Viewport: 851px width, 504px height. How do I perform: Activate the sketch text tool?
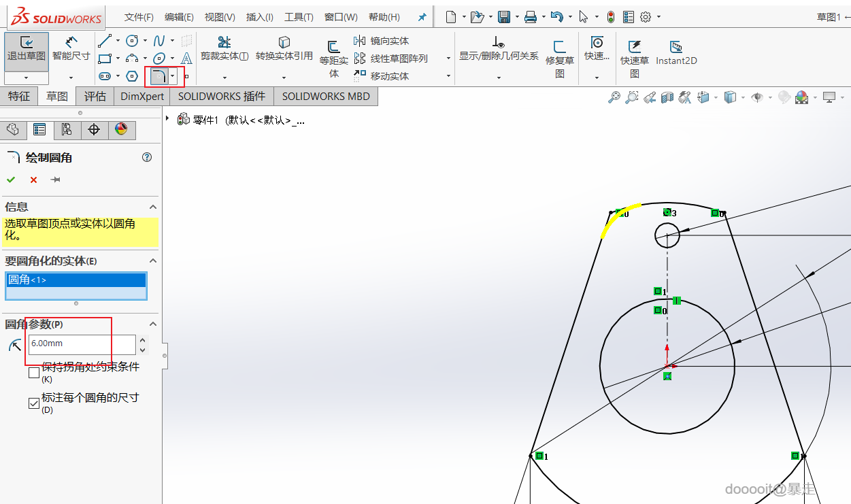(186, 58)
